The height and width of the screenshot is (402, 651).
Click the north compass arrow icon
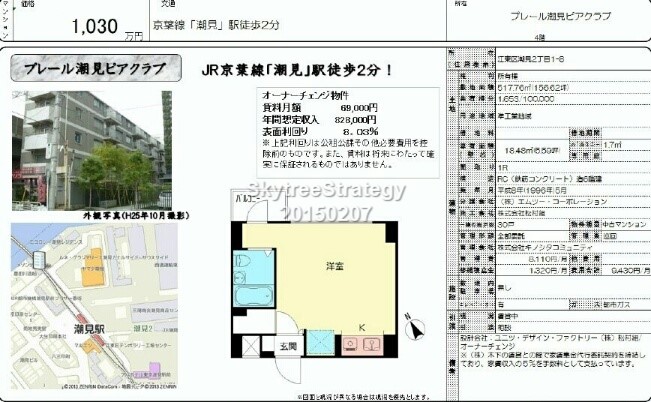pyautogui.click(x=416, y=328)
